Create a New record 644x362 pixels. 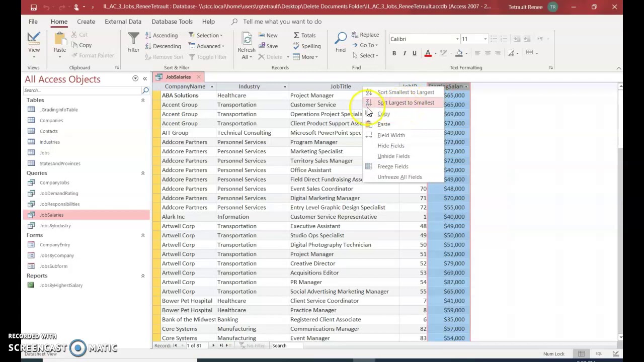[268, 35]
